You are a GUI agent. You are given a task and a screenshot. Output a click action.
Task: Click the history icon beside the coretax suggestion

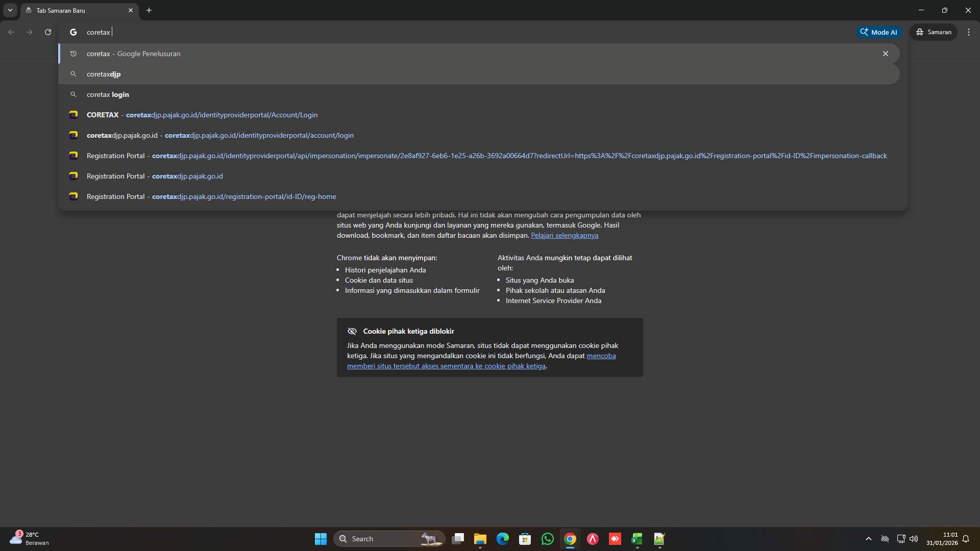point(73,53)
